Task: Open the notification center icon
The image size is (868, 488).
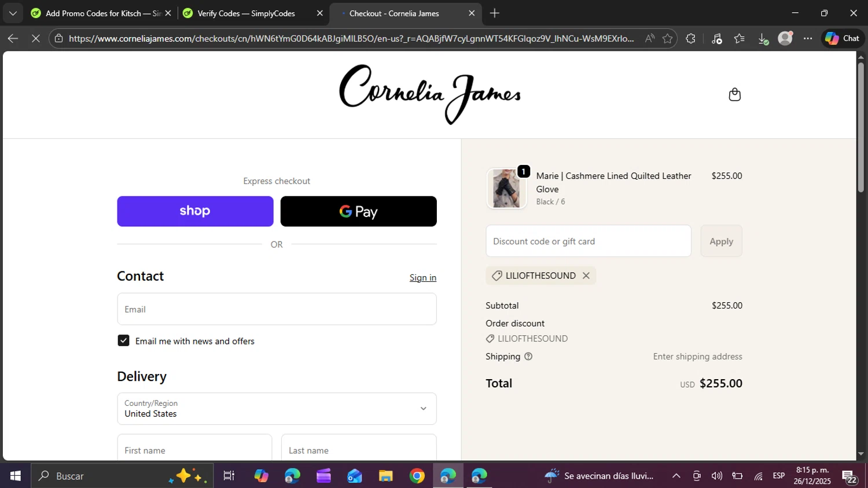Action: 849,477
